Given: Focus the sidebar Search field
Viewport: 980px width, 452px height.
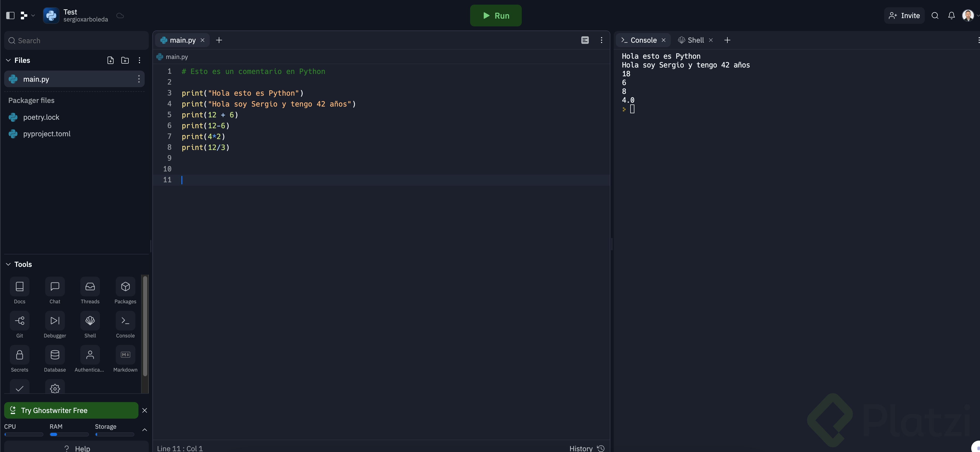Looking at the screenshot, I should [x=76, y=41].
